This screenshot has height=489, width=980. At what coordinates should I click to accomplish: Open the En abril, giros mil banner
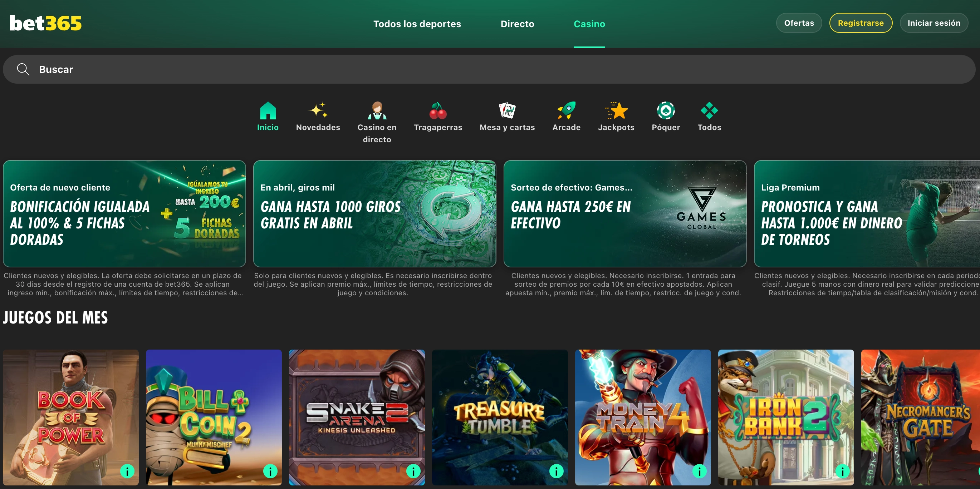click(x=375, y=214)
